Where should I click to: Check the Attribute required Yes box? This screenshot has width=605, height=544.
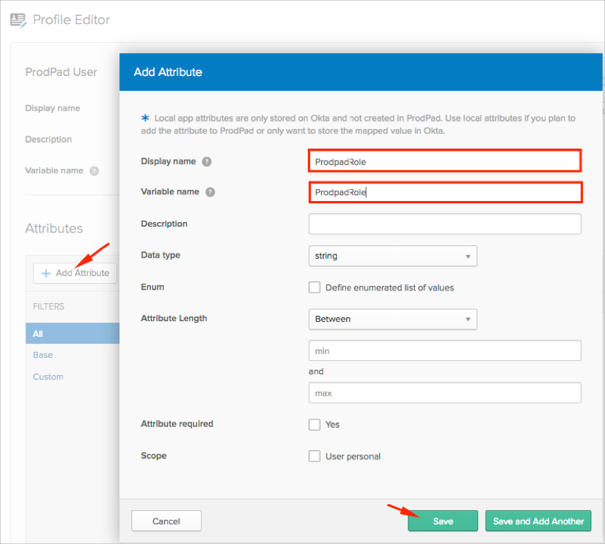[x=315, y=425]
